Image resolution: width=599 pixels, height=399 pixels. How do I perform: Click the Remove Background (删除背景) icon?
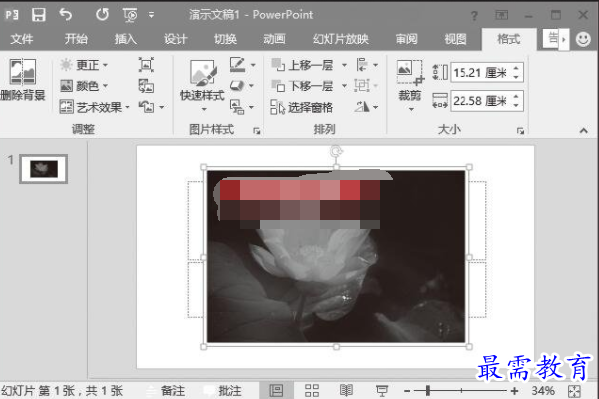click(23, 72)
